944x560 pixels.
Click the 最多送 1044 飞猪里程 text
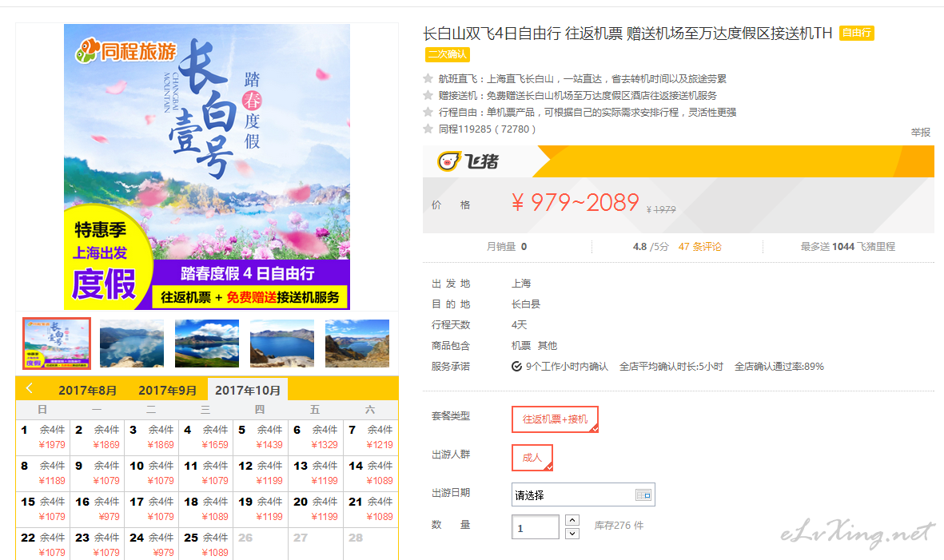(x=847, y=247)
